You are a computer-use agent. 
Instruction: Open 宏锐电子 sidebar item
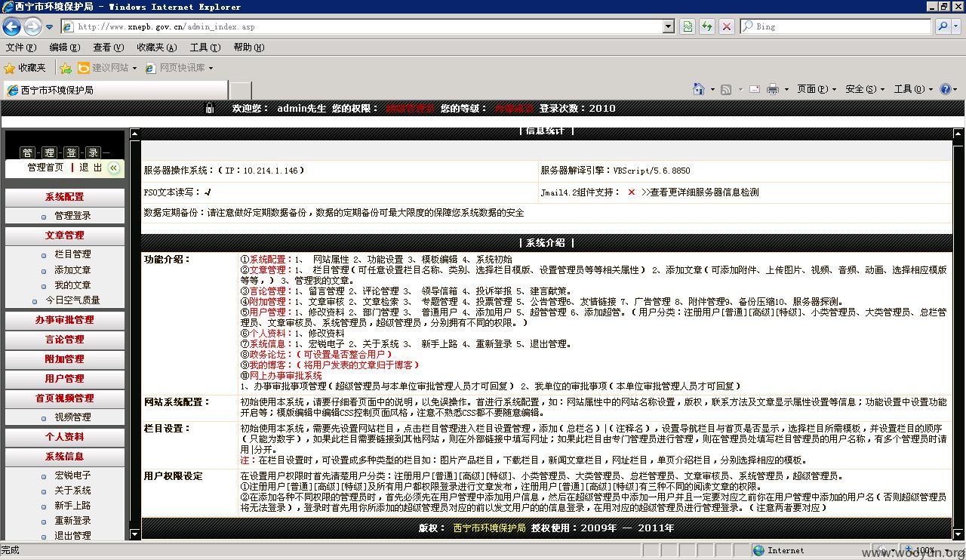pos(72,475)
